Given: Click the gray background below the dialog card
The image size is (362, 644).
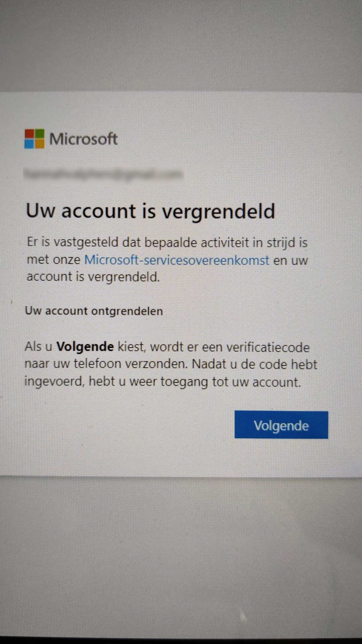Looking at the screenshot, I should (x=181, y=553).
